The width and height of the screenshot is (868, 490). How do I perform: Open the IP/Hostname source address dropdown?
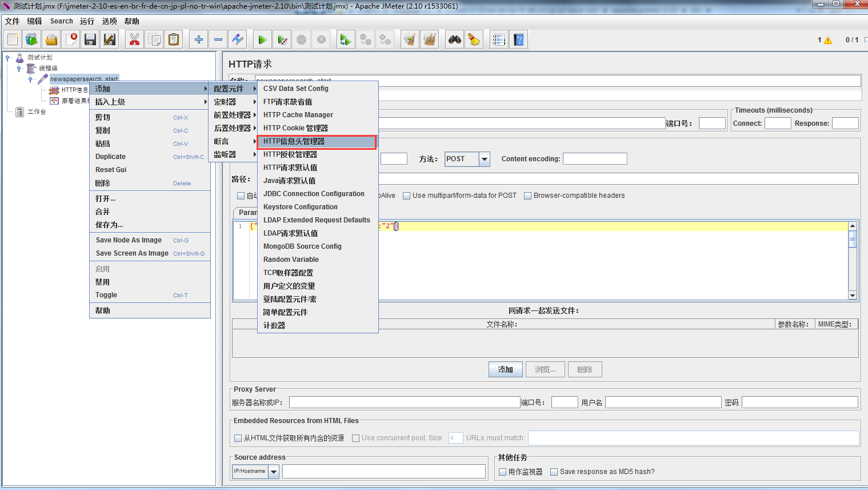[273, 472]
